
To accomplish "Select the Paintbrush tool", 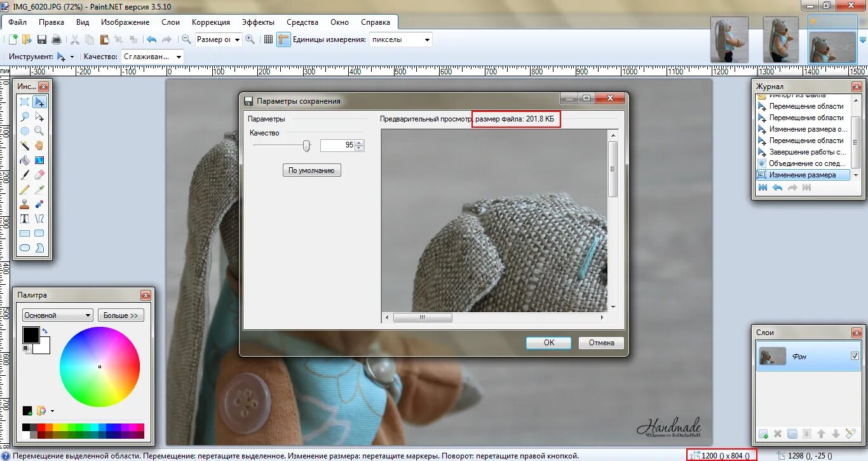I will tap(25, 175).
